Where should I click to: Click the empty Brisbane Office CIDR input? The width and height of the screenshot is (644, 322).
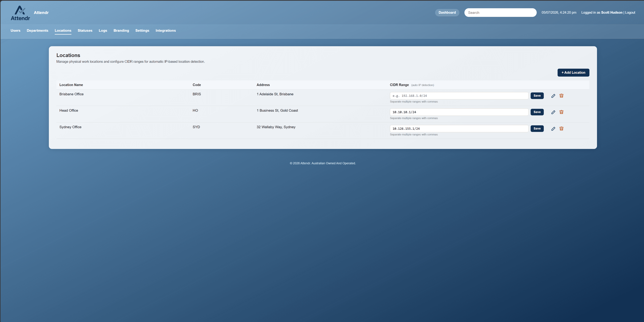[459, 96]
